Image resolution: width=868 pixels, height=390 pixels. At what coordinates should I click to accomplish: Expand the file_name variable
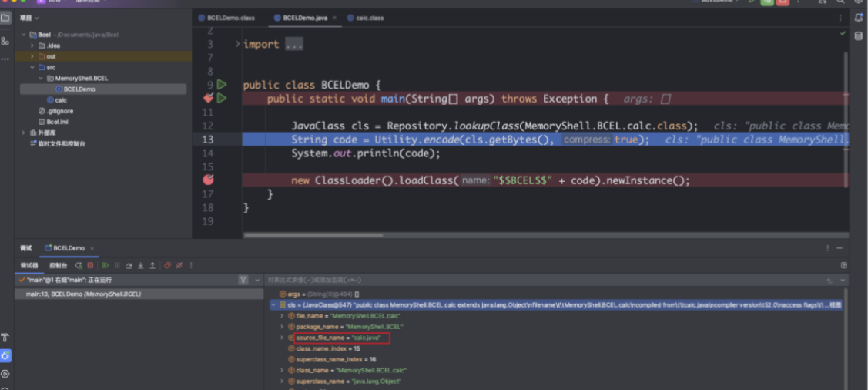(x=282, y=316)
